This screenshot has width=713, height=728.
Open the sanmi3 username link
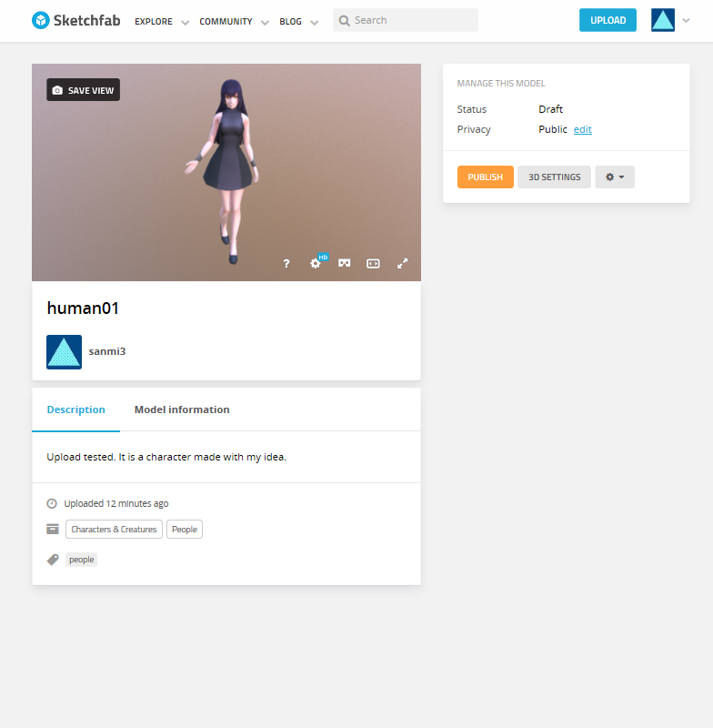[107, 351]
